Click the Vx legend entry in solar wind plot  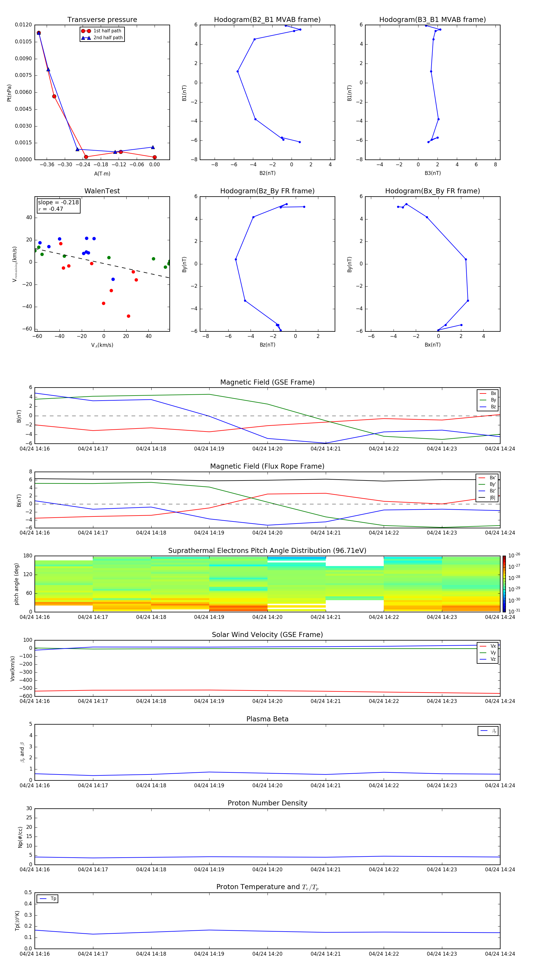(488, 646)
